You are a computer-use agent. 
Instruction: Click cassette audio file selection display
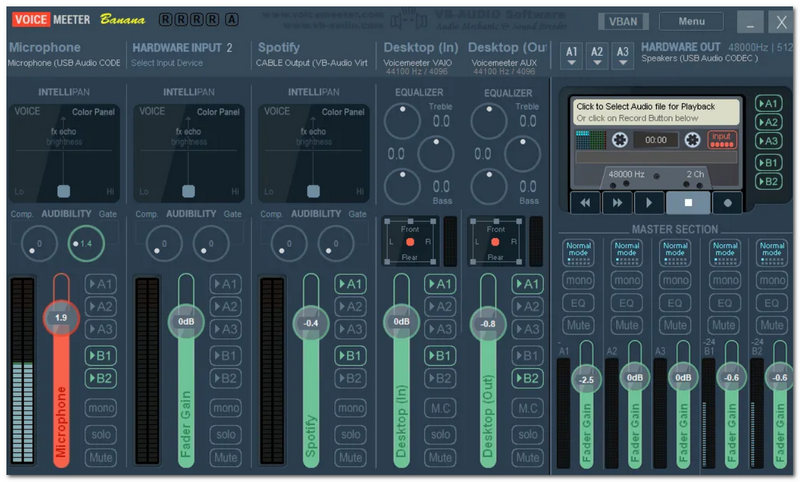[x=657, y=112]
